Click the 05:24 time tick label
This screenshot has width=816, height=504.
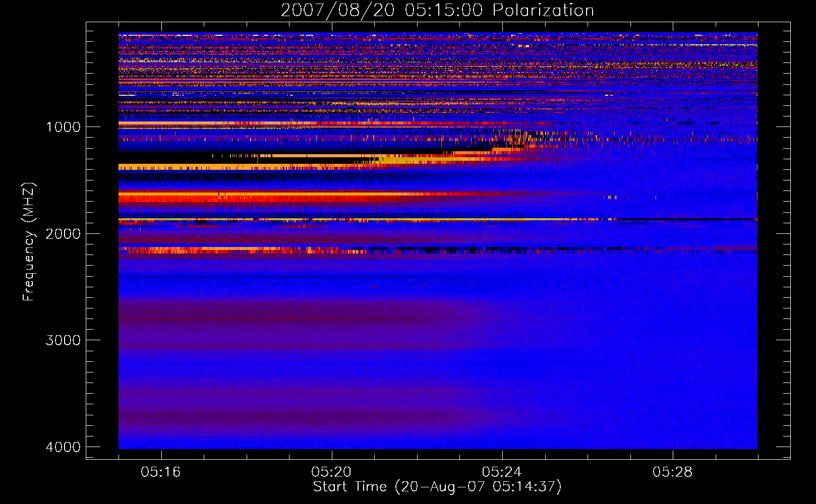(502, 472)
